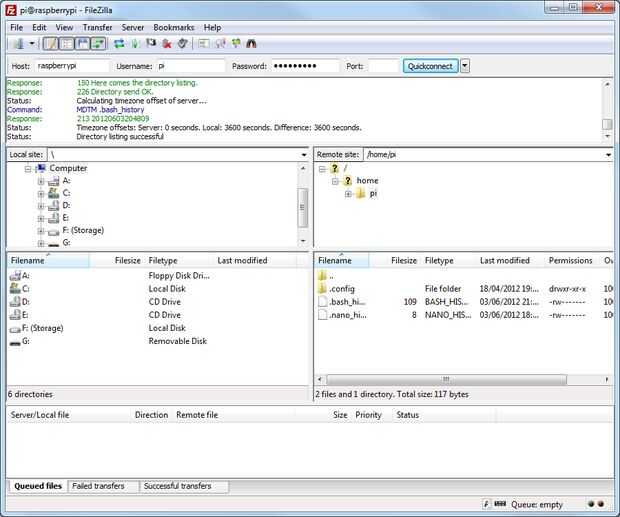Click the .config folder icon
This screenshot has height=517, width=620.
coord(322,288)
